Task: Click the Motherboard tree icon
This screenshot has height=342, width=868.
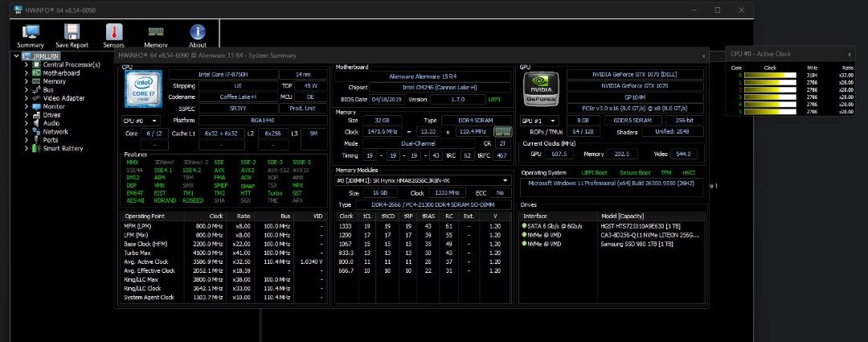Action: pyautogui.click(x=36, y=73)
